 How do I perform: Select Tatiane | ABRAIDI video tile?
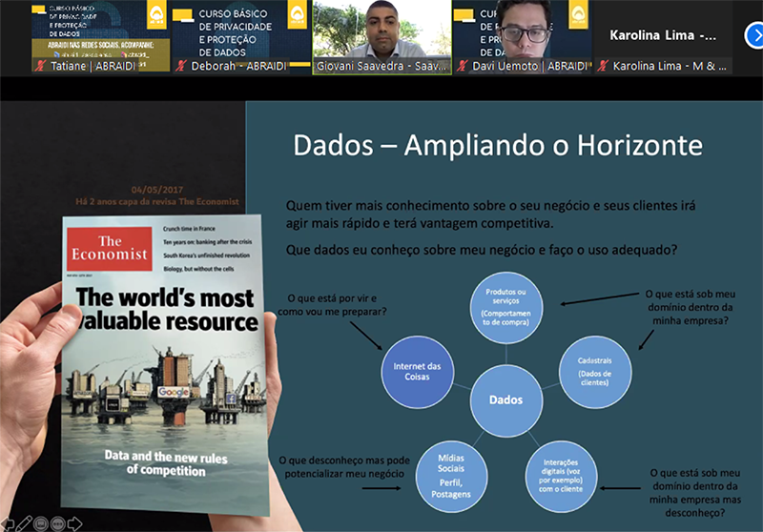(x=101, y=36)
